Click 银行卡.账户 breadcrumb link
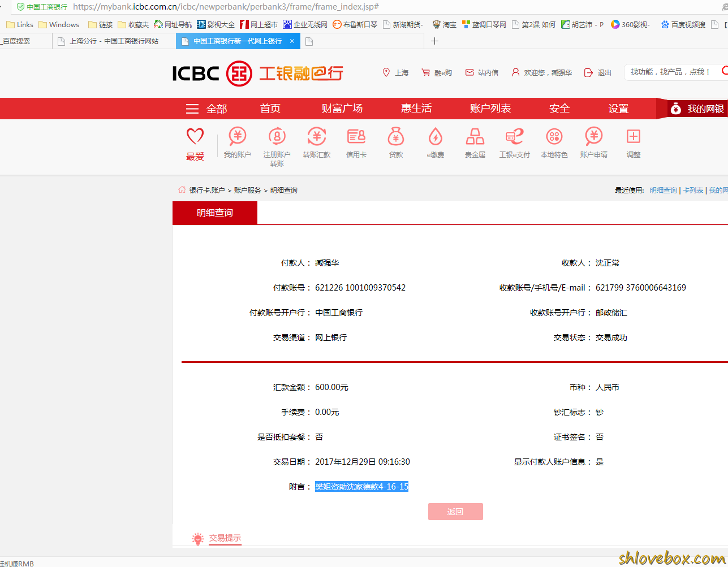 click(207, 191)
